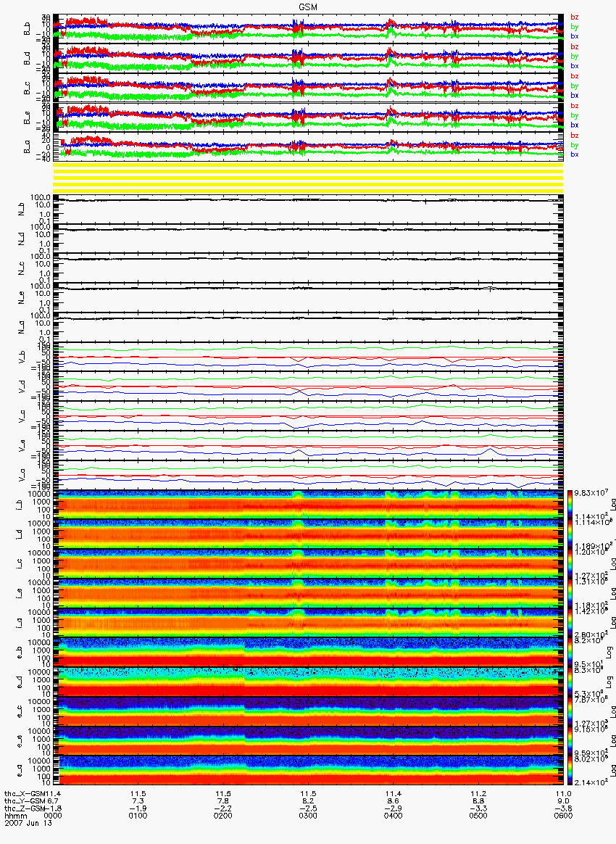Click the 0100 time tick label
616x844 pixels.
coord(138,816)
